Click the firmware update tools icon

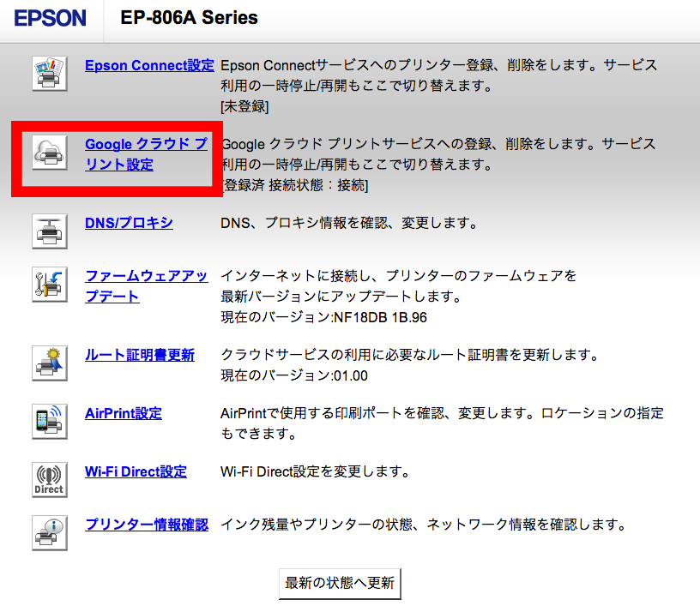(x=50, y=285)
